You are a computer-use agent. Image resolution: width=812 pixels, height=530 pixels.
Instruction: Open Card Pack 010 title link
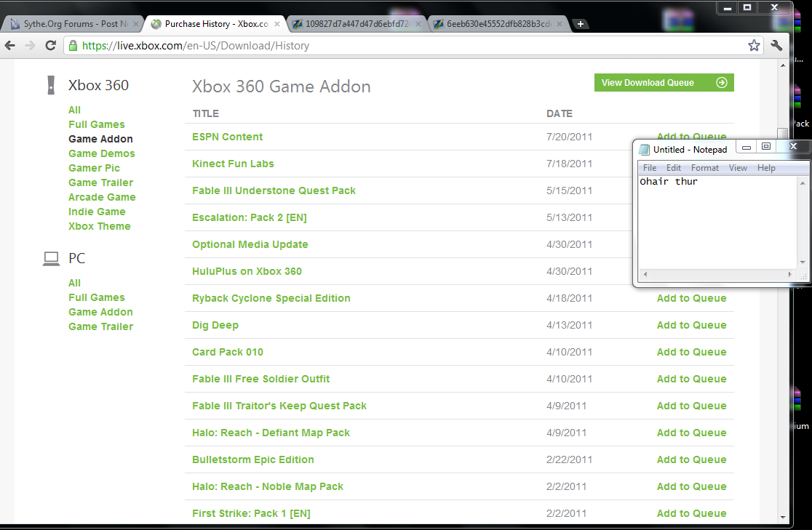[228, 352]
